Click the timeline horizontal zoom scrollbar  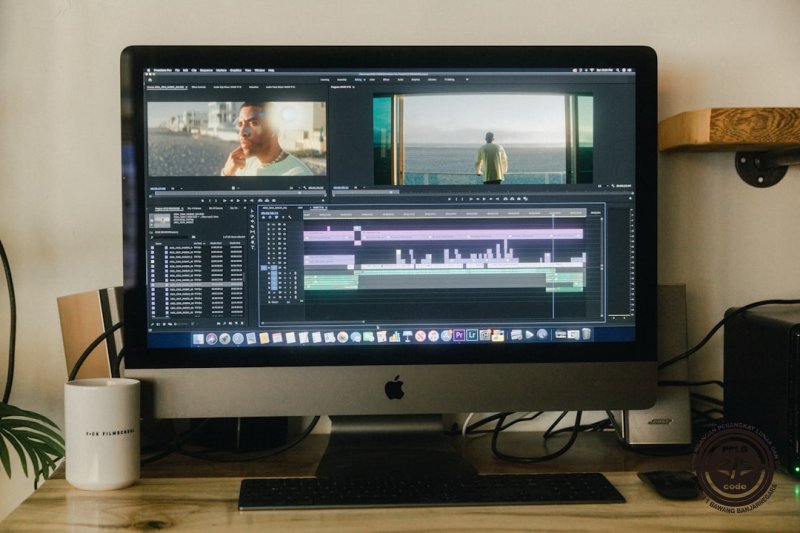coord(313,322)
